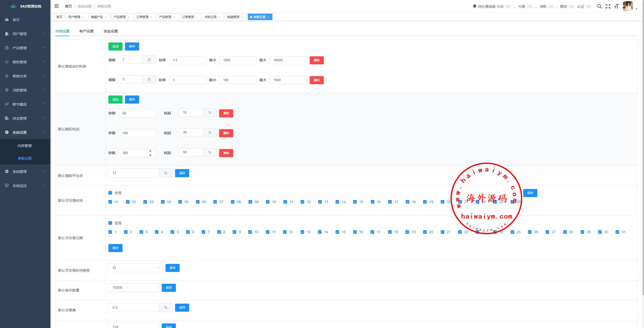Open 默认可交易时间类型 dropdown showing 日
Image resolution: width=644 pixels, height=328 pixels.
[136, 268]
